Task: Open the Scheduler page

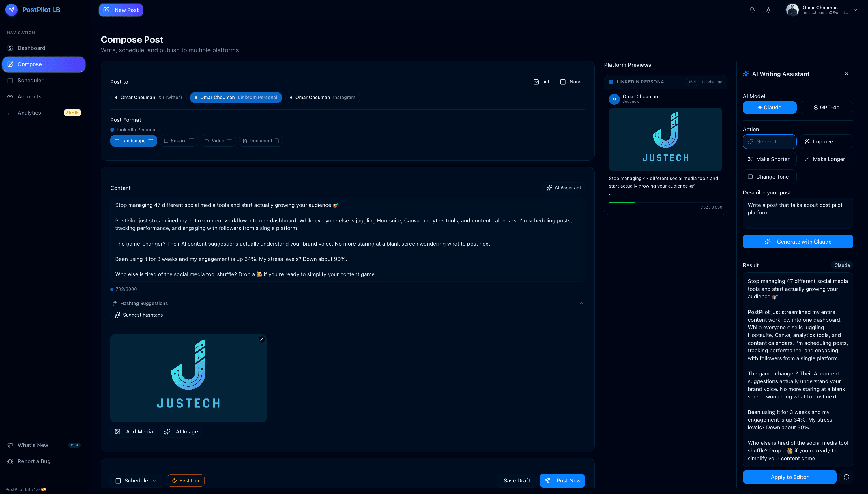Action: tap(44, 81)
